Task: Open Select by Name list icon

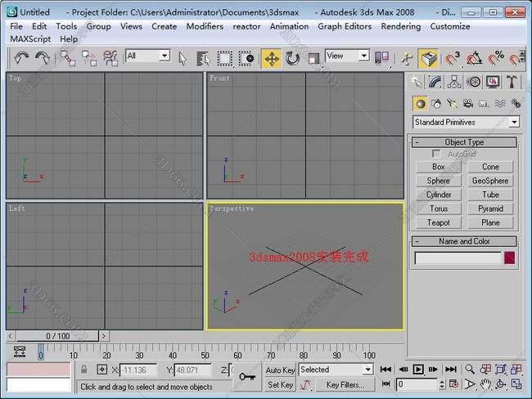Action: pyautogui.click(x=203, y=59)
